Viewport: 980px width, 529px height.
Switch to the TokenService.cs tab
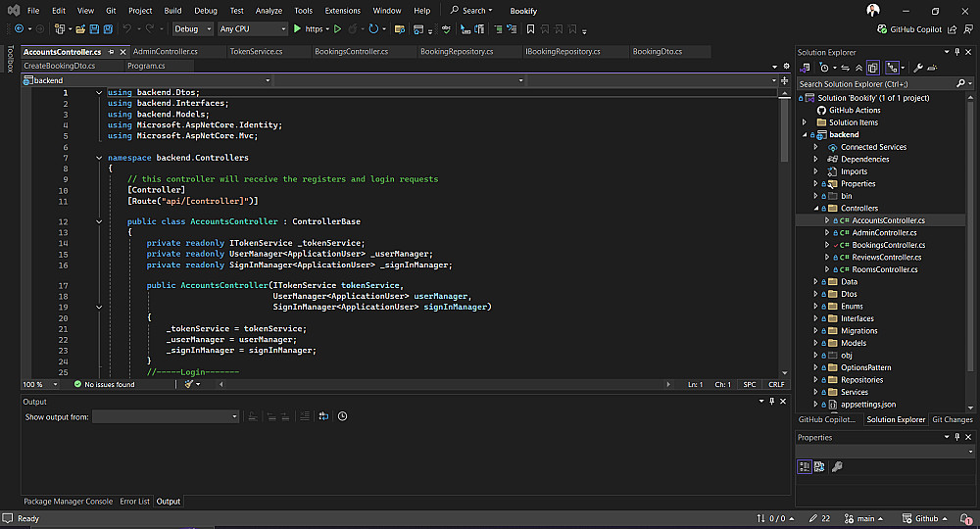tap(253, 51)
